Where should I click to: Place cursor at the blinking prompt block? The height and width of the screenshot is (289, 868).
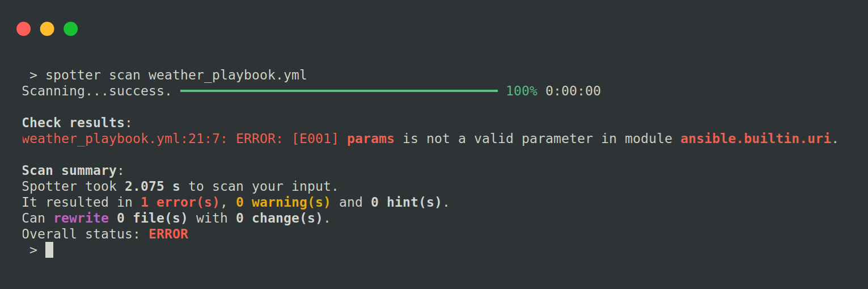49,250
